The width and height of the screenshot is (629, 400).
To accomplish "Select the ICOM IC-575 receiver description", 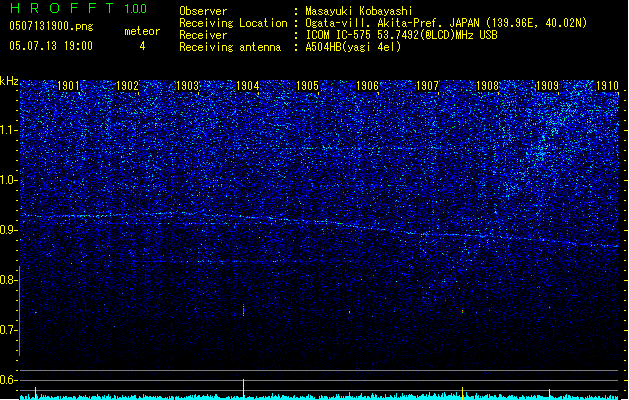I will 401,35.
